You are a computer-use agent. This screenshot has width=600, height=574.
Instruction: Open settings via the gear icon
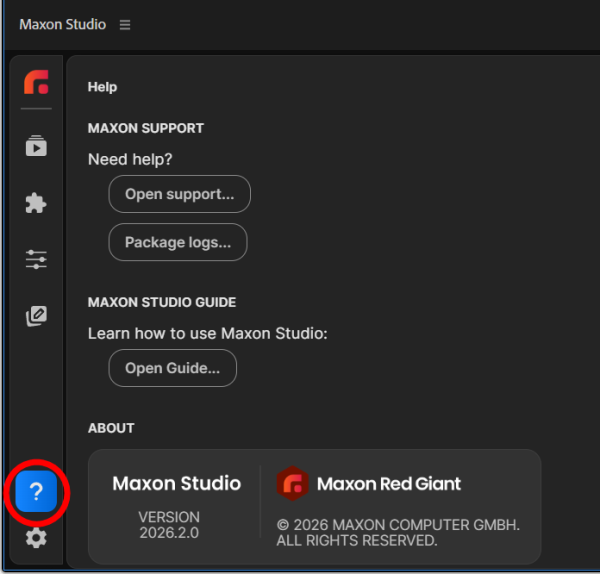click(36, 538)
